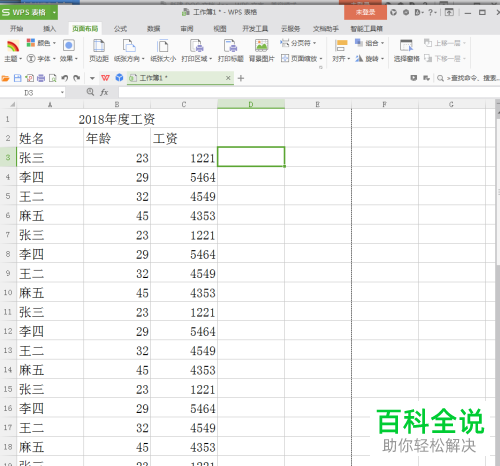Click cell 5464 in row 4
This screenshot has width=500, height=466.
point(184,177)
